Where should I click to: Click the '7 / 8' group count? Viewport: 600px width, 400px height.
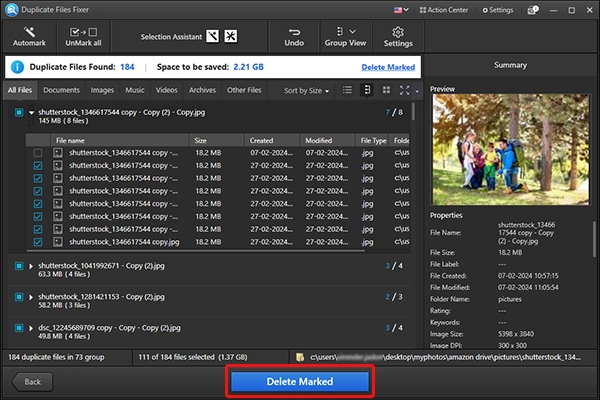(x=394, y=113)
